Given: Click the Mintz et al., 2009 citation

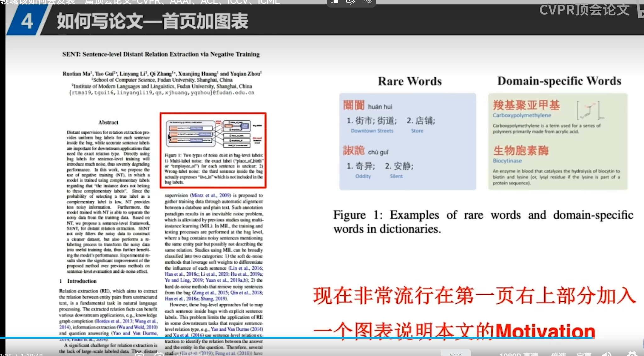Looking at the screenshot, I should point(210,195).
